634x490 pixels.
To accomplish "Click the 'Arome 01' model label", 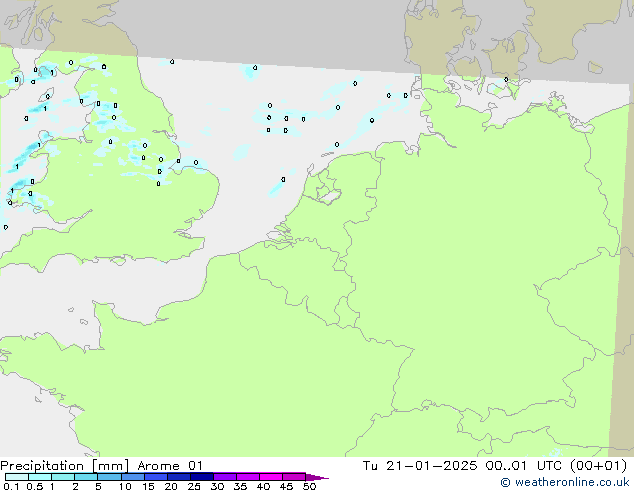I will [x=170, y=466].
